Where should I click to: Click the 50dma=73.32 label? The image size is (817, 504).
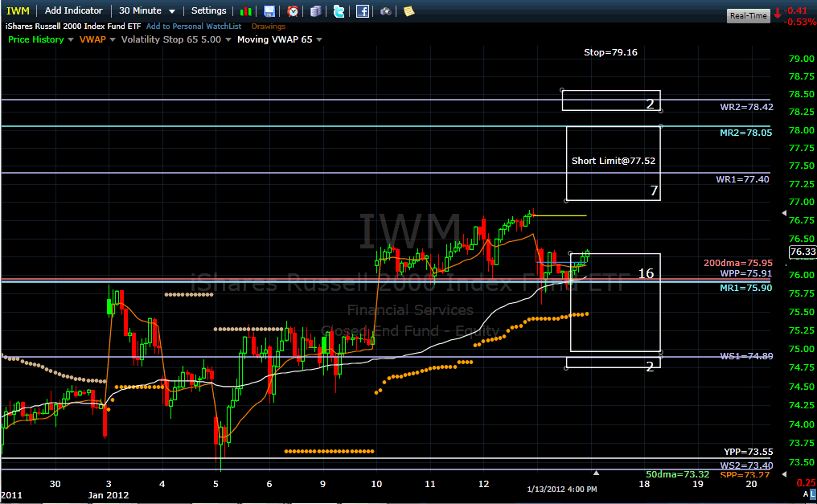677,474
